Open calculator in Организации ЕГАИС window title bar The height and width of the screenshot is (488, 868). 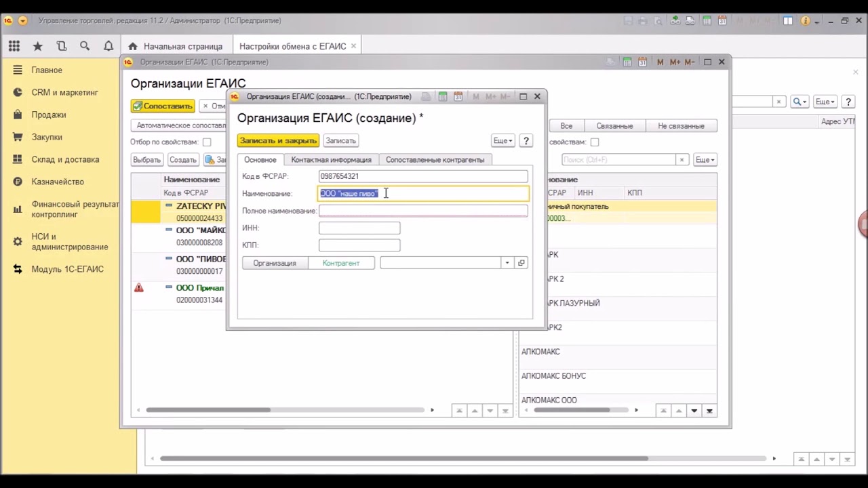[627, 62]
